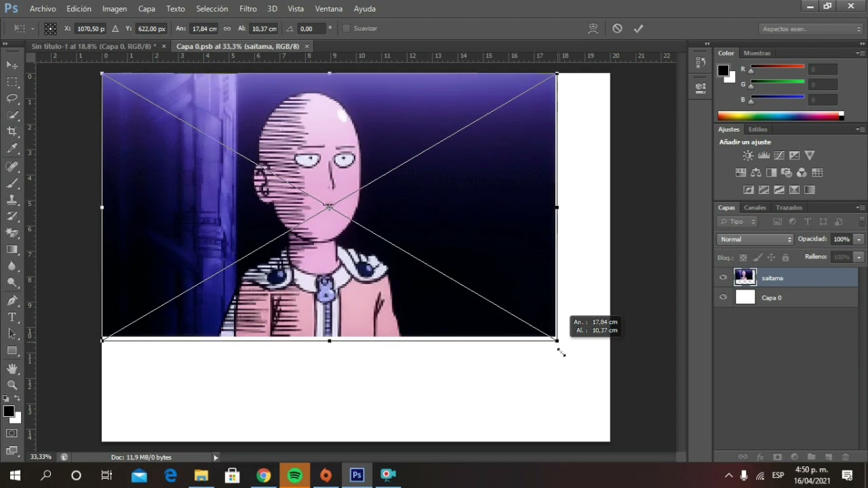The image size is (868, 488).
Task: Open the layer filter Tipo dropdown
Action: pyautogui.click(x=738, y=222)
